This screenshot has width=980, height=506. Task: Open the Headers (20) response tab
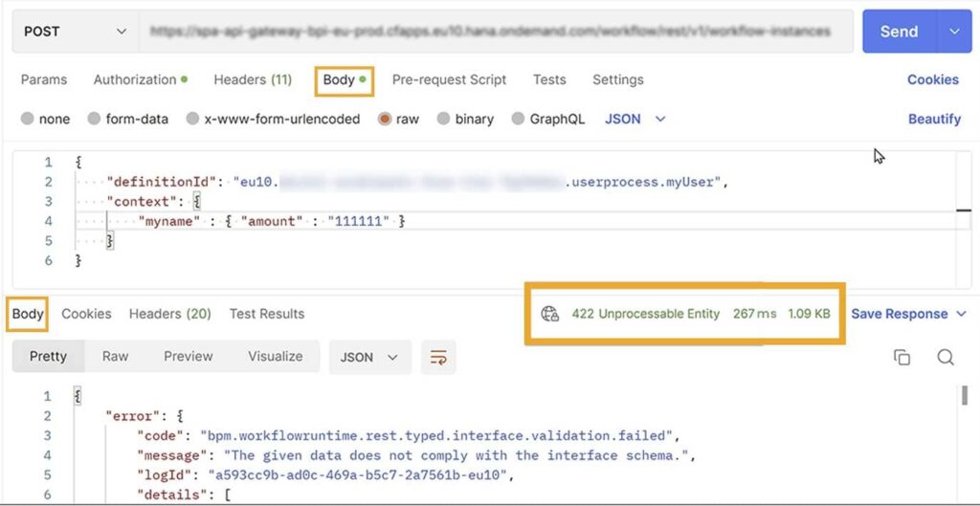[x=169, y=314]
